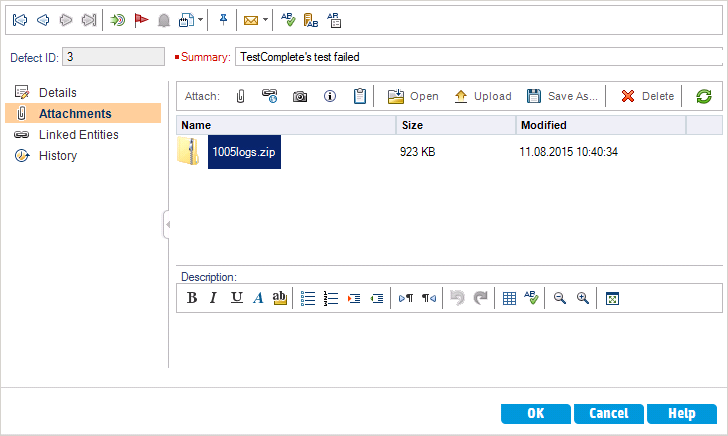Click the Save As... button

click(x=562, y=96)
